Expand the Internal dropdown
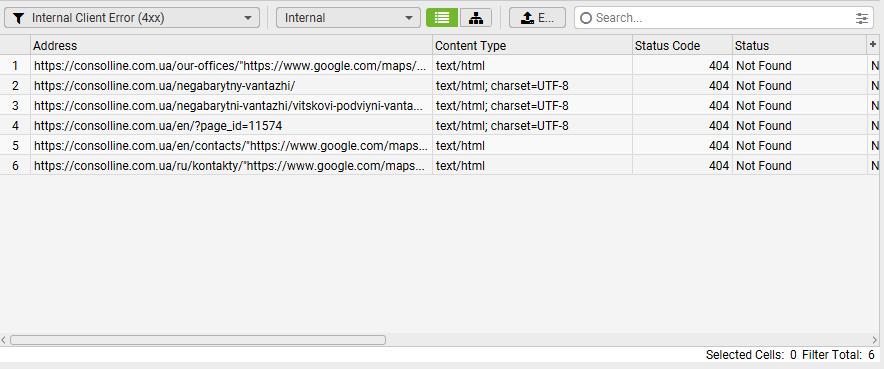This screenshot has height=369, width=884. coord(348,17)
